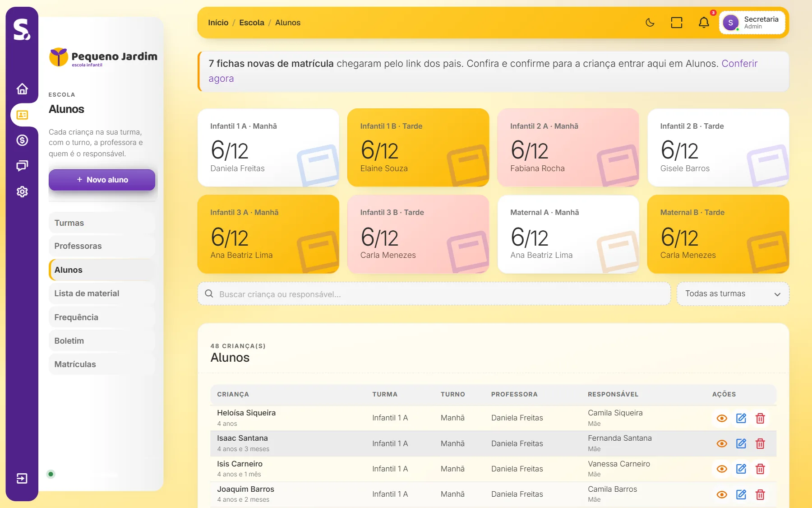Edit Heloísa Siqueira's record
The width and height of the screenshot is (812, 508).
click(741, 418)
